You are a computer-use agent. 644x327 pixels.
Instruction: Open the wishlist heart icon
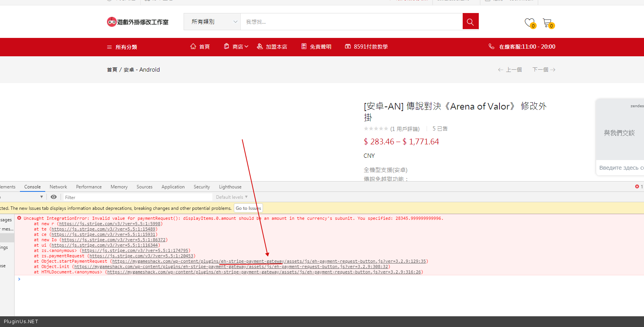pos(529,23)
